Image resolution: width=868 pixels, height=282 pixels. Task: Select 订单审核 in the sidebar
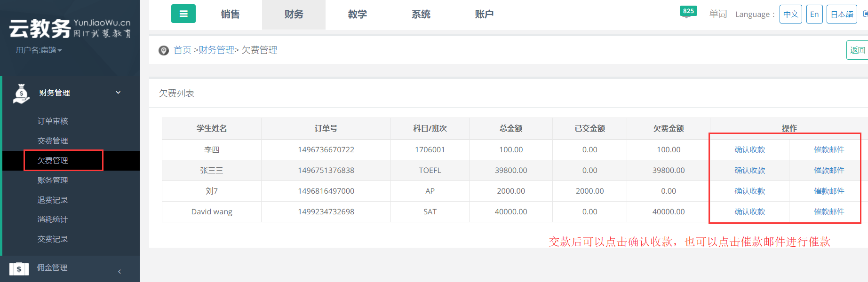click(x=53, y=121)
